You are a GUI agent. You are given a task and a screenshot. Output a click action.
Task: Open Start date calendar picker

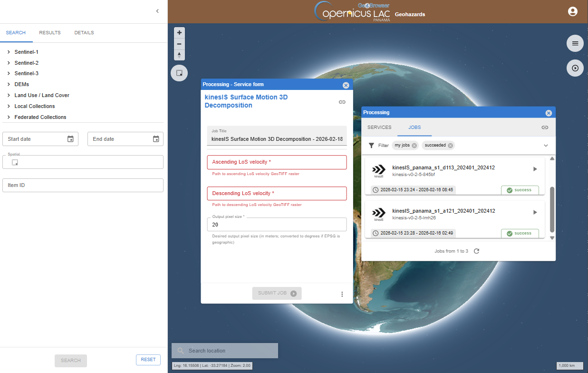(70, 139)
